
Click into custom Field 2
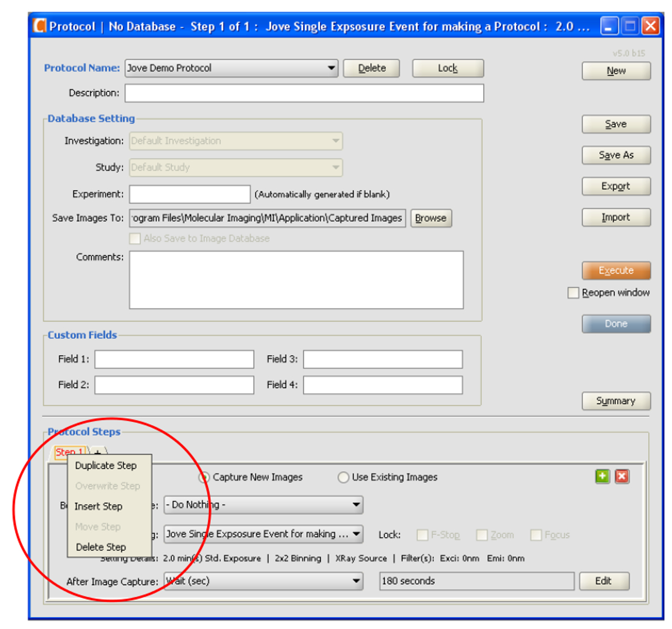coord(174,385)
